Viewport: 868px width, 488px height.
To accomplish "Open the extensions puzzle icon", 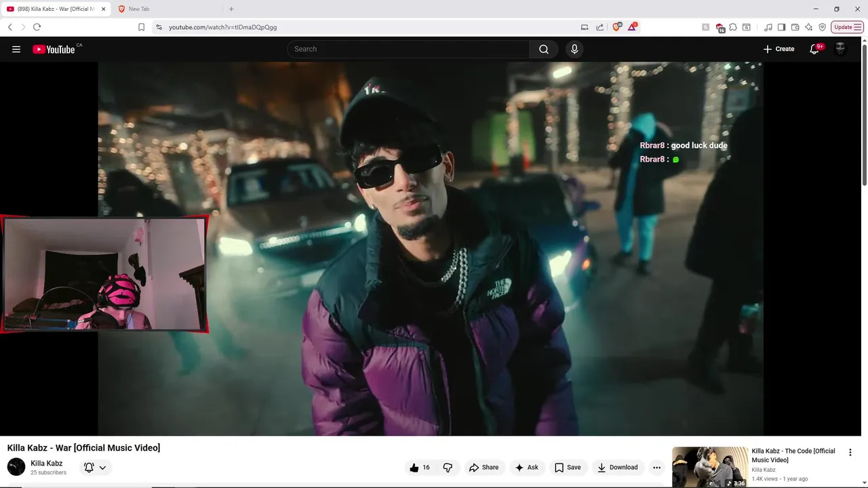I will tap(733, 27).
